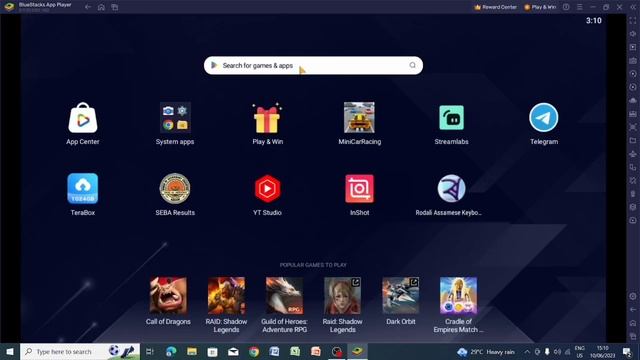Click the volume speaker icon in system tray
Screen dimensions: 640x360
(557, 351)
